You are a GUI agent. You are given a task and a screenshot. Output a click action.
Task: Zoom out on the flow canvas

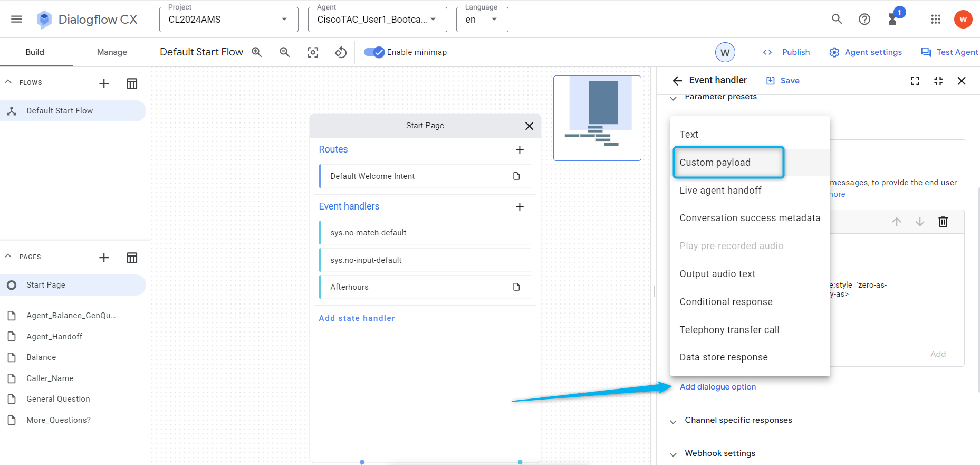(x=285, y=52)
